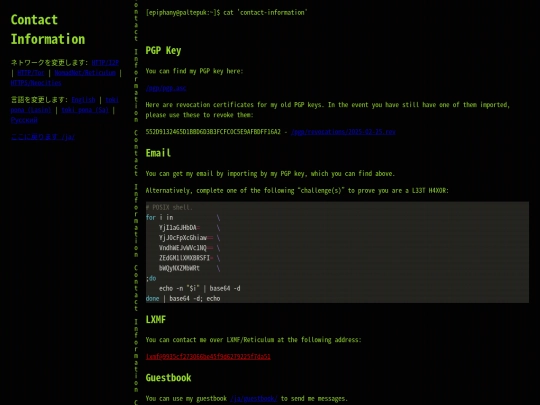Click the code string beginning 'bWQyNXZM'
540x405 pixels.
pyautogui.click(x=179, y=268)
